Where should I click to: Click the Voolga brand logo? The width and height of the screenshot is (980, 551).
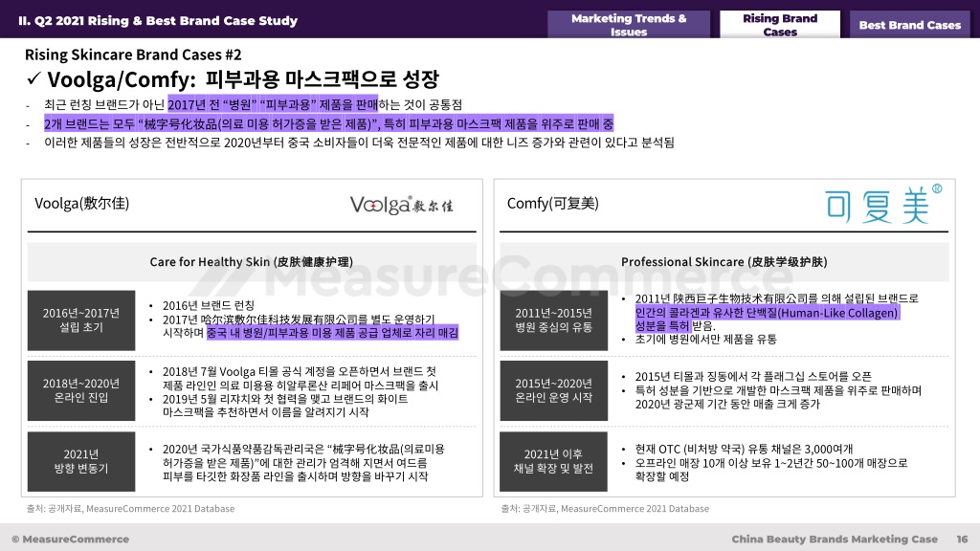coord(401,205)
